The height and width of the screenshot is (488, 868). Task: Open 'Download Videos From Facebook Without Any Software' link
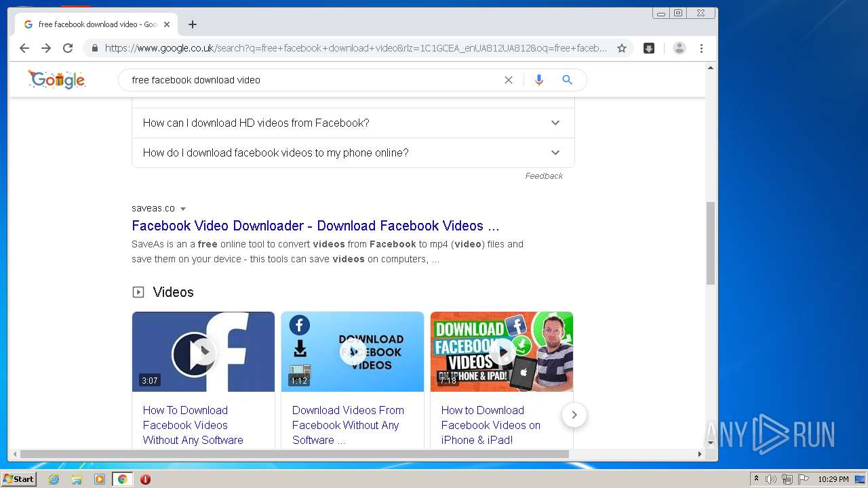coord(348,425)
